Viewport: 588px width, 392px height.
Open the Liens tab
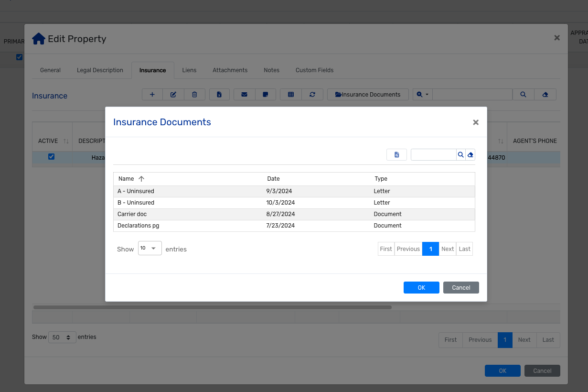[x=189, y=70]
